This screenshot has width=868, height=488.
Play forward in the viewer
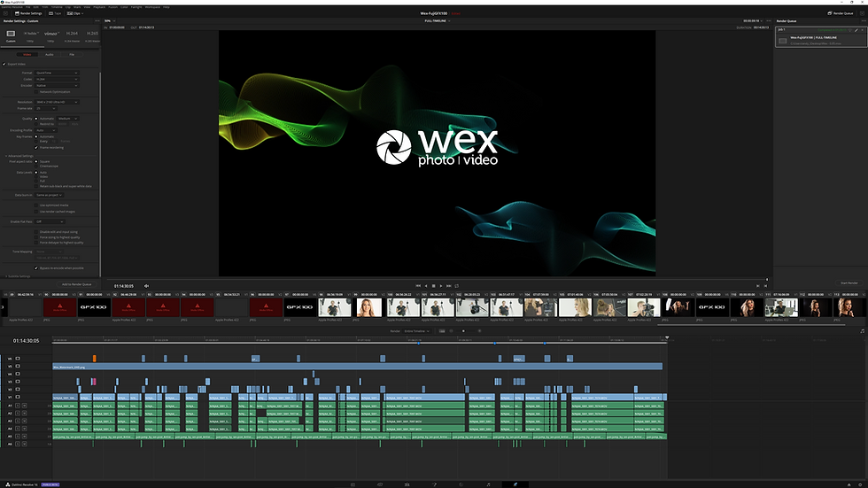coord(441,286)
